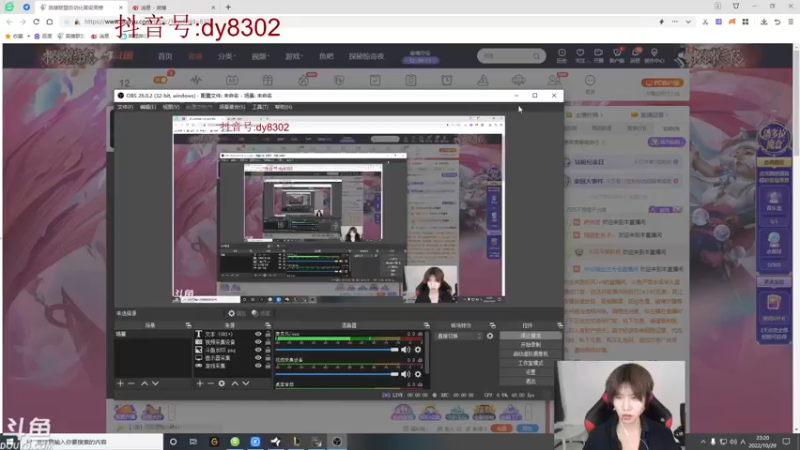Screen dimensions: 800x450
Task: Select text source row in sources list
Action: pos(232,334)
